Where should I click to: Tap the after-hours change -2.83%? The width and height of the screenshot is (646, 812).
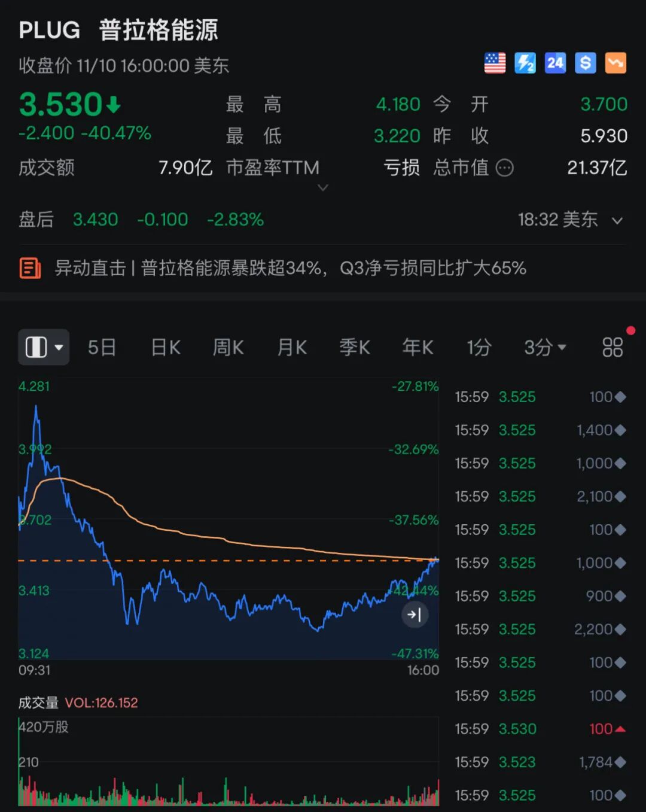tap(236, 220)
